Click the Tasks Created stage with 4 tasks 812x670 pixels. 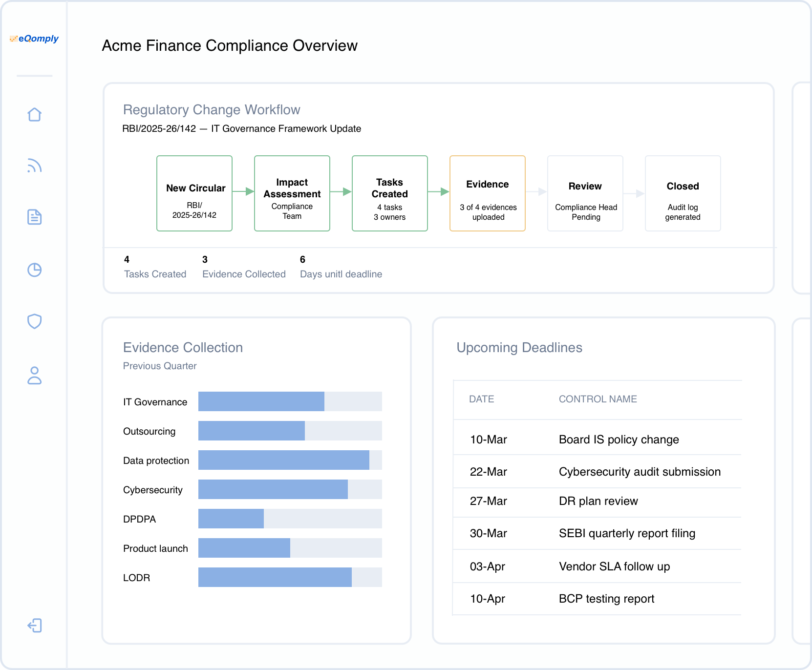click(389, 193)
